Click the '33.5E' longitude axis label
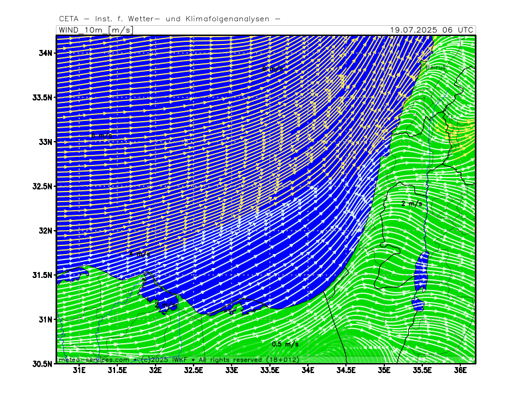532x399 pixels. [270, 370]
